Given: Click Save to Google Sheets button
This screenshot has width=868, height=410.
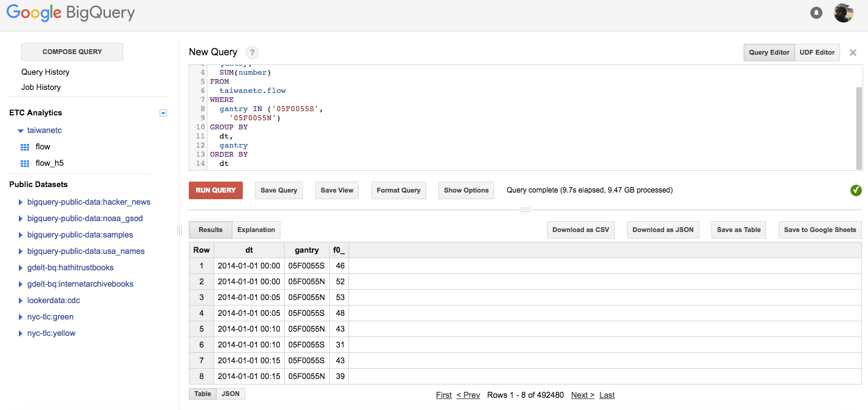Looking at the screenshot, I should click(820, 230).
